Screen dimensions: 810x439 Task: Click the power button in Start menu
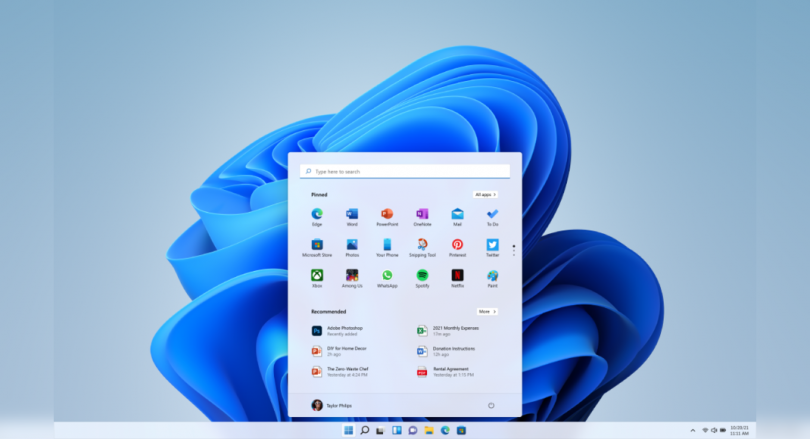point(491,405)
